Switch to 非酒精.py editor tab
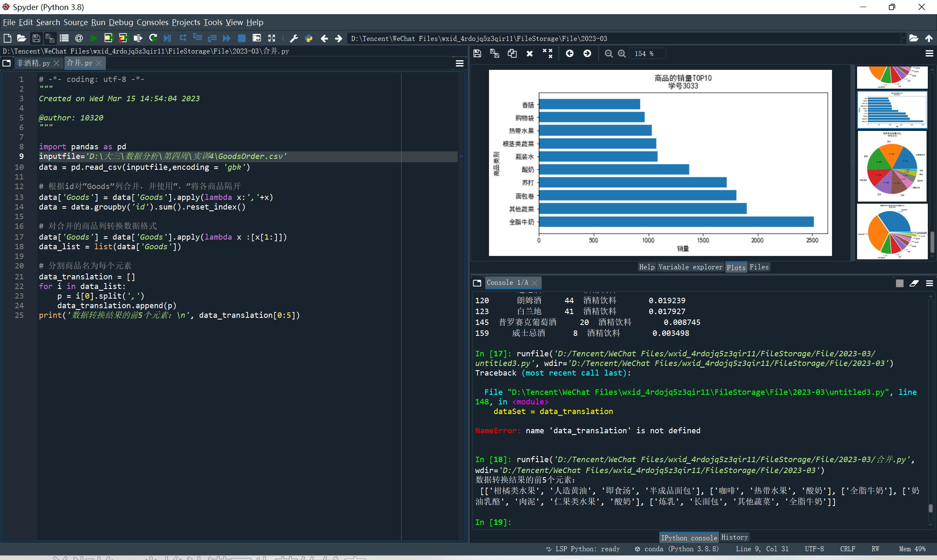 [33, 63]
